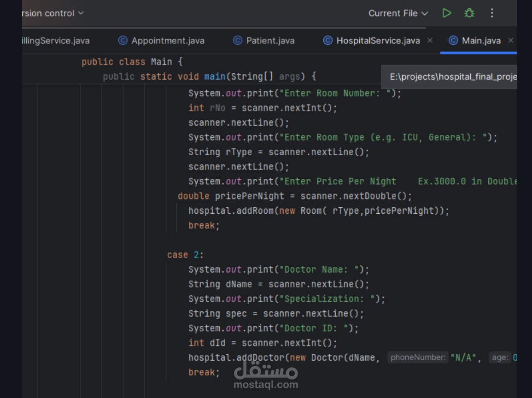Select the BillingService.java tab

pos(55,41)
